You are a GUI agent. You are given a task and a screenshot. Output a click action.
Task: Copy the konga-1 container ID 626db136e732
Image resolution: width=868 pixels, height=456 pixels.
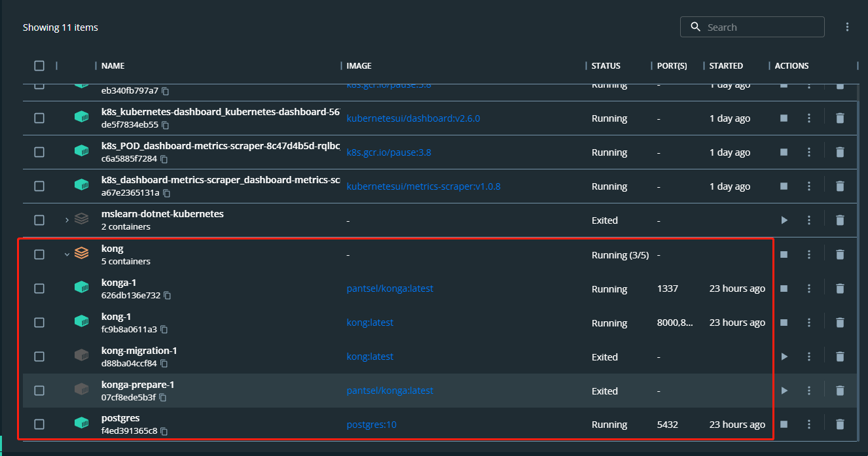[167, 296]
